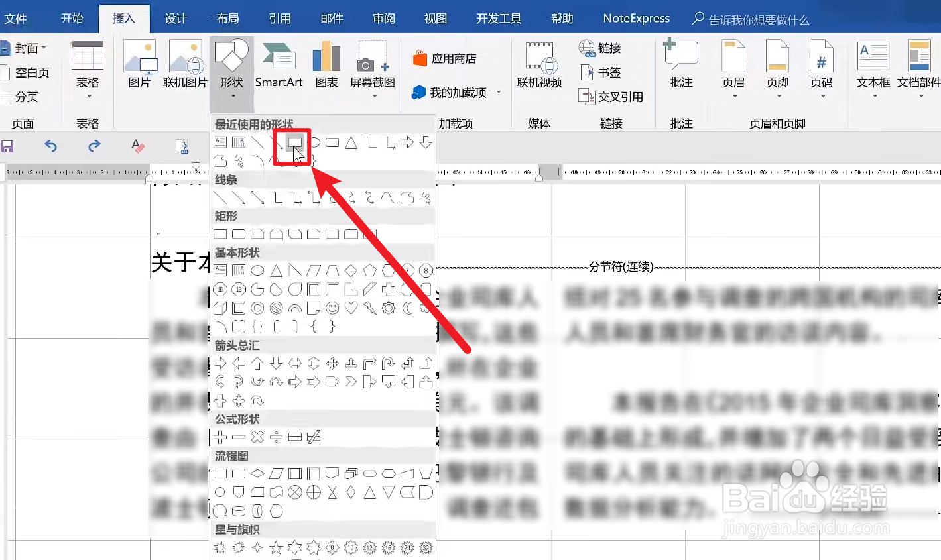Screen dimensions: 941x560
Task: Choose the oval in basic shapes
Action: pyautogui.click(x=257, y=270)
